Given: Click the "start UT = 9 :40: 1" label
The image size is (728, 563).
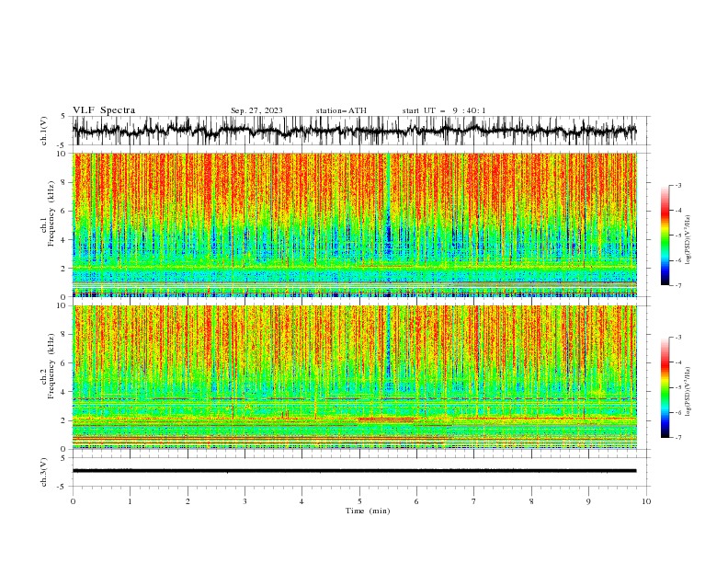Looking at the screenshot, I should point(444,110).
